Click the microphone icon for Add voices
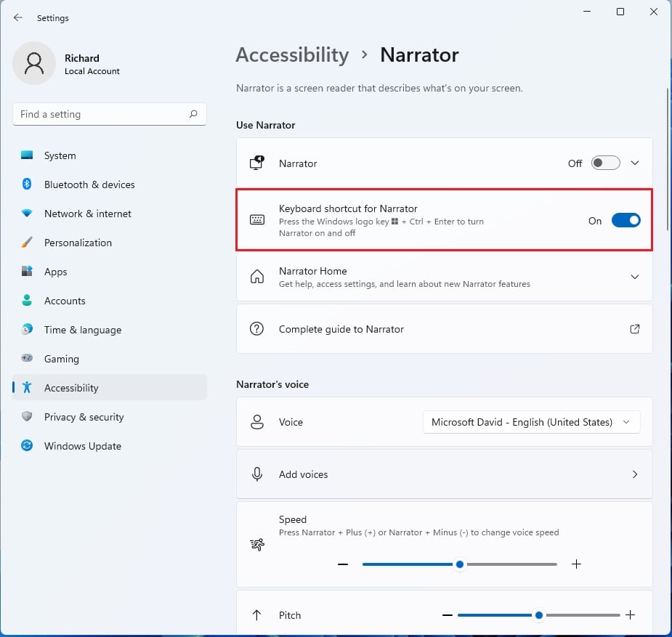 point(257,474)
